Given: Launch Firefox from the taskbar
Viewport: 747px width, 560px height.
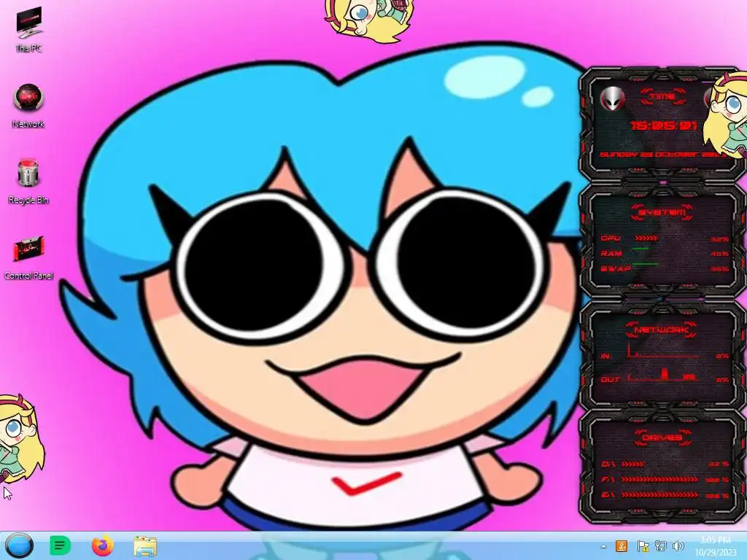Looking at the screenshot, I should click(102, 545).
